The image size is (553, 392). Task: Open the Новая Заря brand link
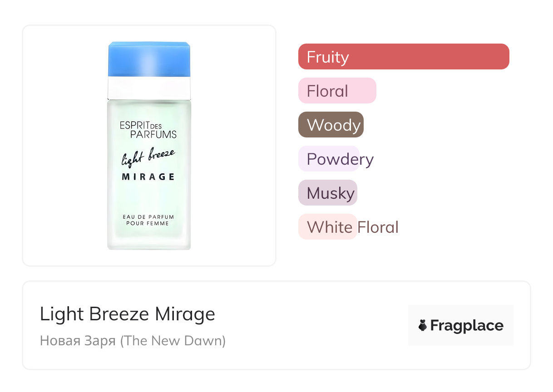[x=133, y=340]
